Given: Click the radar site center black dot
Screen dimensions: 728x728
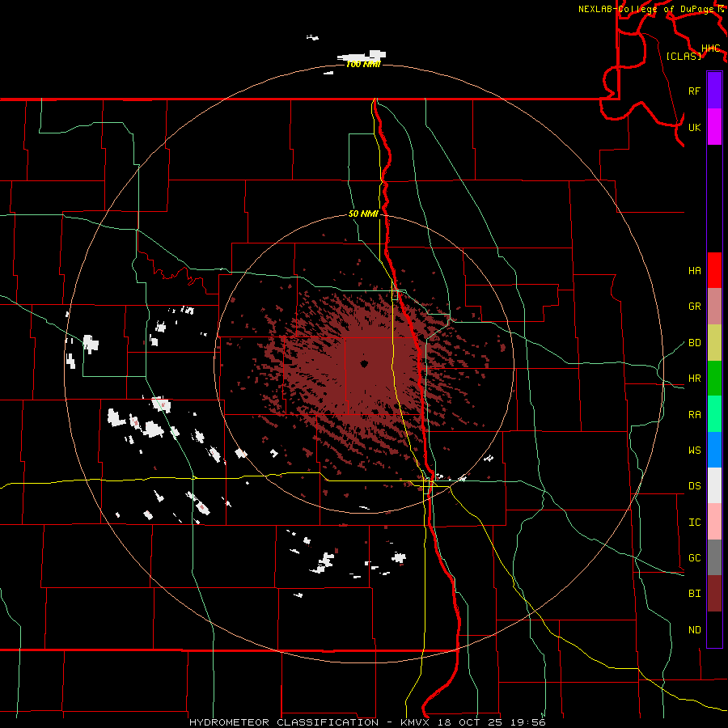Looking at the screenshot, I should pyautogui.click(x=364, y=364).
